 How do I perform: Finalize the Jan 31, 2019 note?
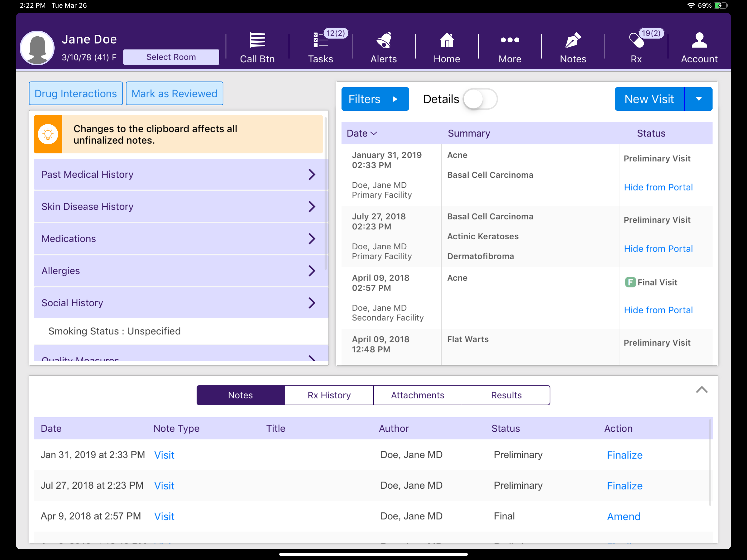coord(625,455)
